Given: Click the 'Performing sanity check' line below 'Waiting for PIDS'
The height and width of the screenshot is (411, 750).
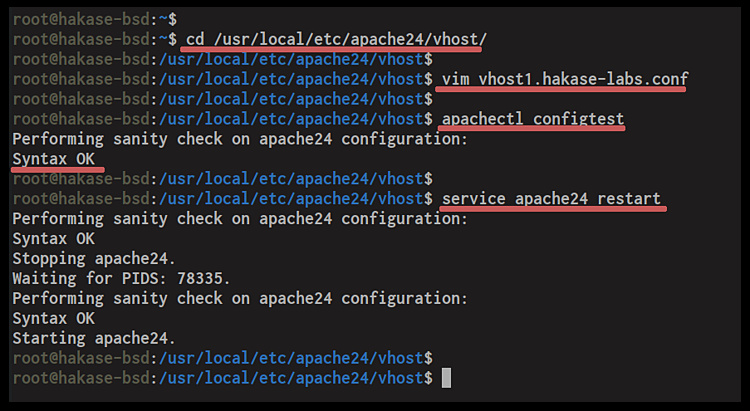Looking at the screenshot, I should (239, 298).
